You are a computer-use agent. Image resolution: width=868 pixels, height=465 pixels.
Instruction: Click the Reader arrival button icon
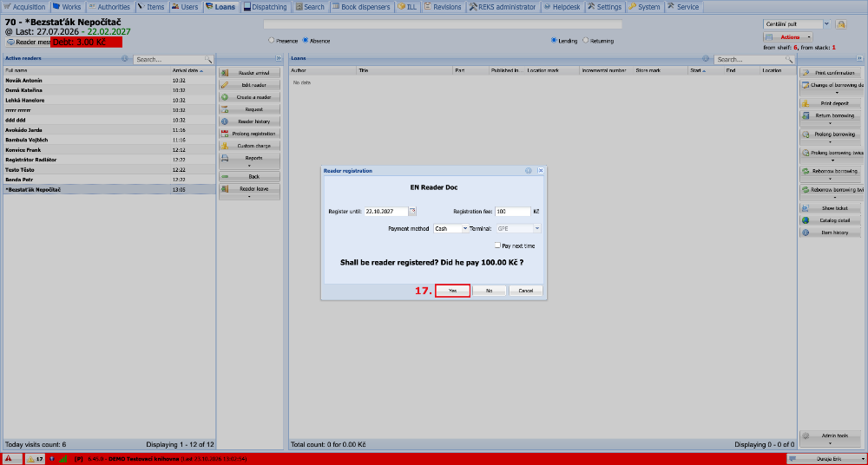tap(225, 73)
